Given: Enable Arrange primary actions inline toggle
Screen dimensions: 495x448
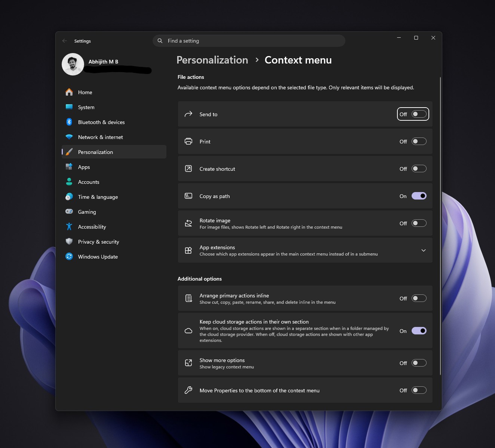Looking at the screenshot, I should (419, 298).
